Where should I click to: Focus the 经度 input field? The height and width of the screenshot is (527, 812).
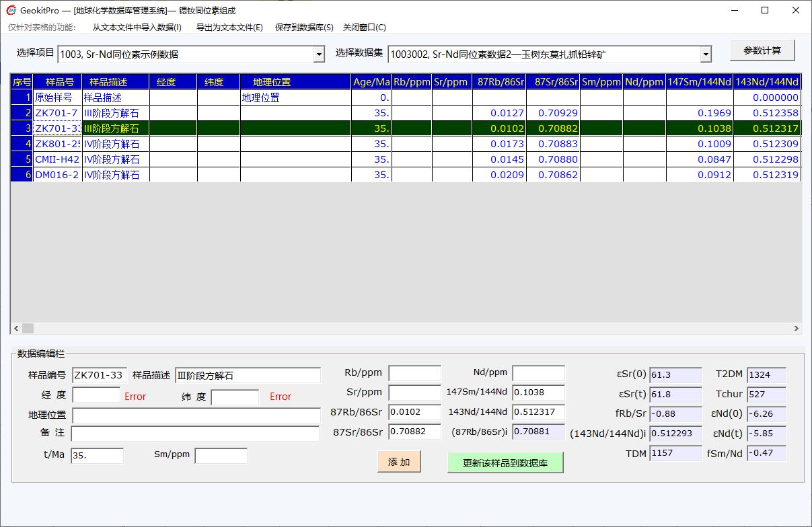[x=96, y=397]
